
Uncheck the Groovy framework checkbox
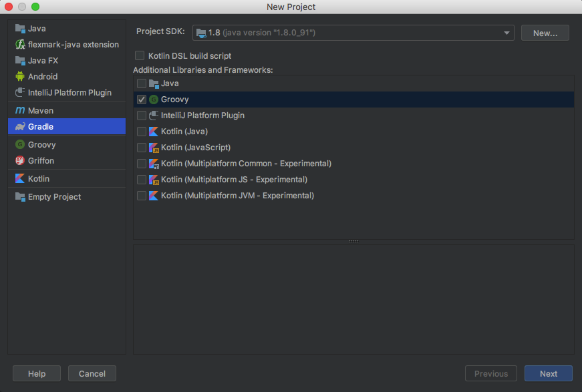pyautogui.click(x=142, y=100)
